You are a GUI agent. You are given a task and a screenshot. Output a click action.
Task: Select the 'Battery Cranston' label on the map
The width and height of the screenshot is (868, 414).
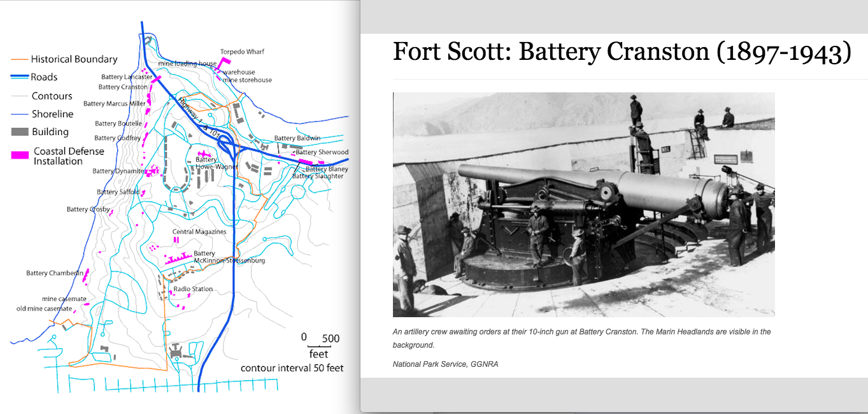[x=123, y=87]
